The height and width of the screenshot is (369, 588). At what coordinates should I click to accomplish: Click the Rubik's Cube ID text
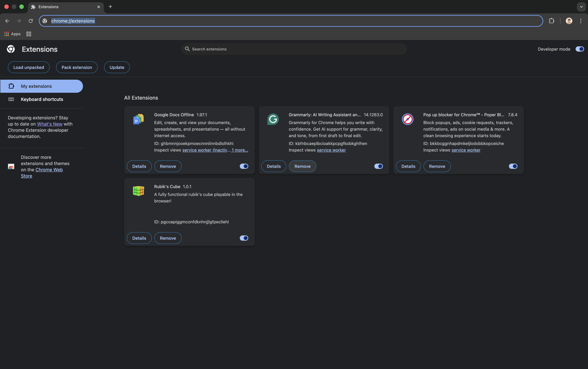(191, 222)
